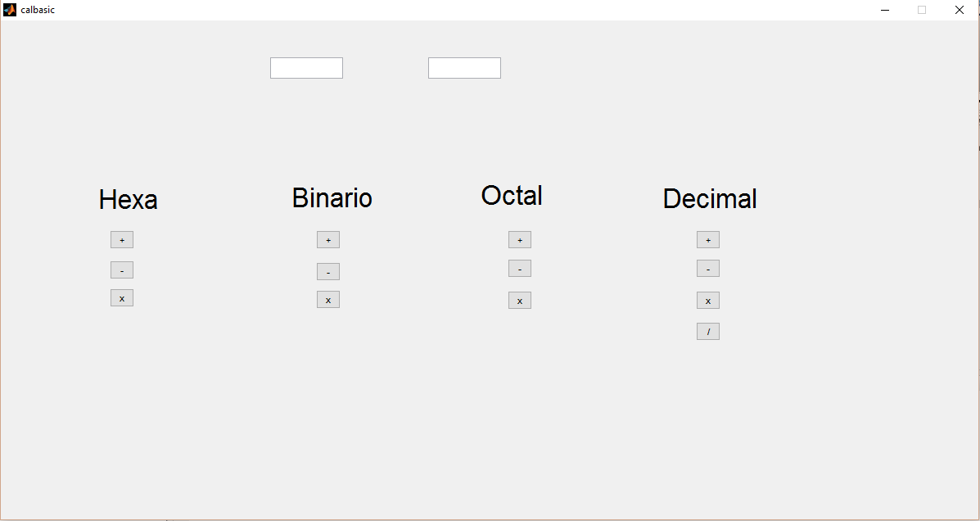Choose the Decimal minus button
Viewport: 980px width, 521px height.
[x=708, y=269]
